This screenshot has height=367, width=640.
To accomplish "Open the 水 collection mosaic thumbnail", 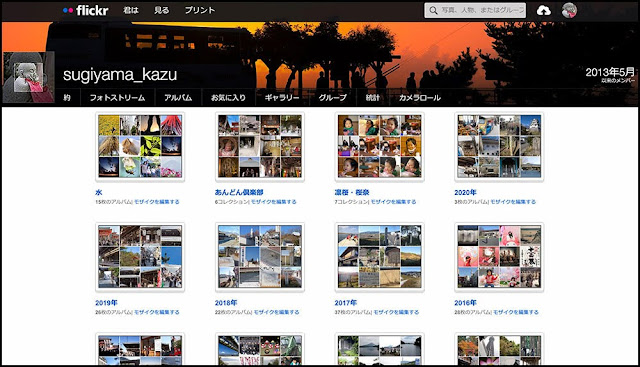I will (x=140, y=147).
